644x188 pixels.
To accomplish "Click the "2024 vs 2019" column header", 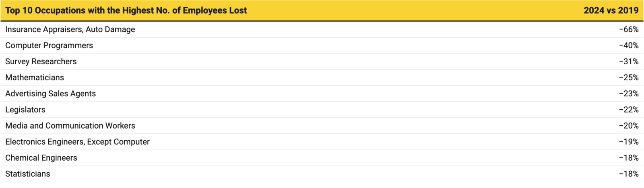I will click(x=611, y=11).
